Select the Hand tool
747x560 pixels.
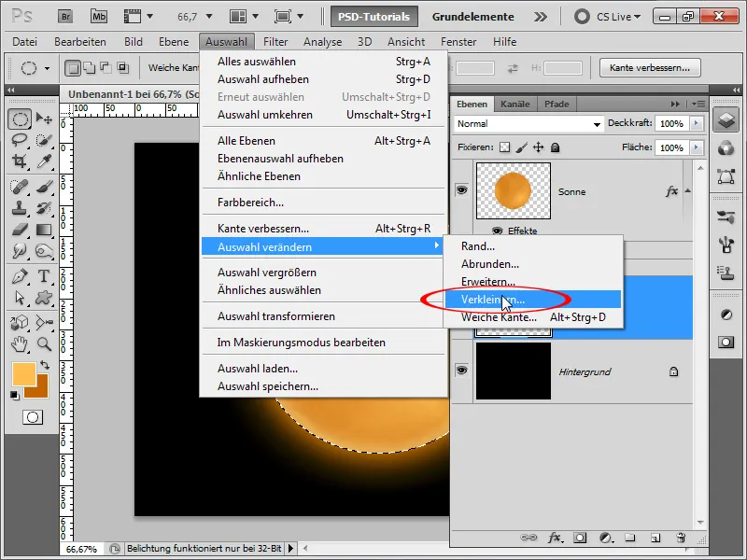[x=20, y=343]
